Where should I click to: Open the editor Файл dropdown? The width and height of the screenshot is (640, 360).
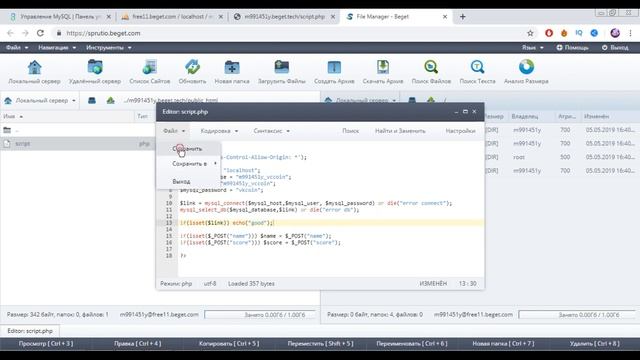tap(174, 131)
